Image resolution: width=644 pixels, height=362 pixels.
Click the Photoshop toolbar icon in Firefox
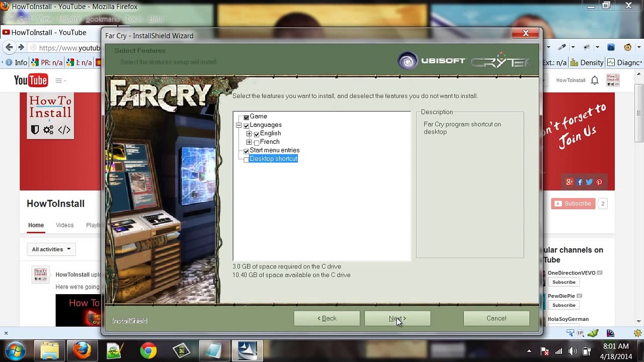pos(611,47)
